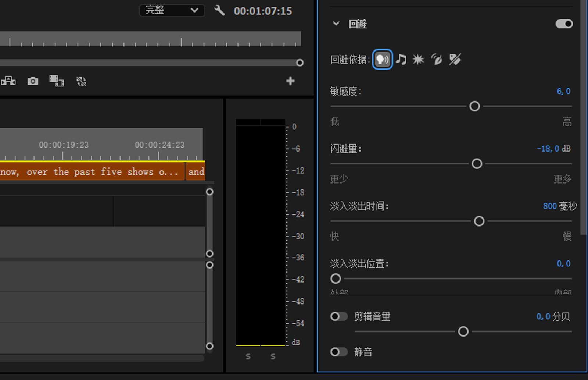This screenshot has width=588, height=380.
Task: Enable the 静音 mute toggle
Action: pyautogui.click(x=339, y=352)
